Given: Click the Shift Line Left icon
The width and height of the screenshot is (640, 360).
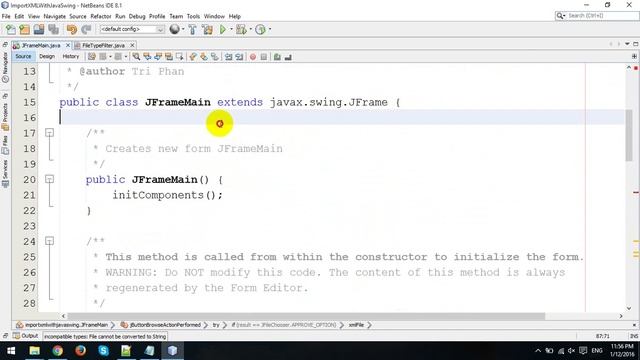Looking at the screenshot, I should coord(229,57).
